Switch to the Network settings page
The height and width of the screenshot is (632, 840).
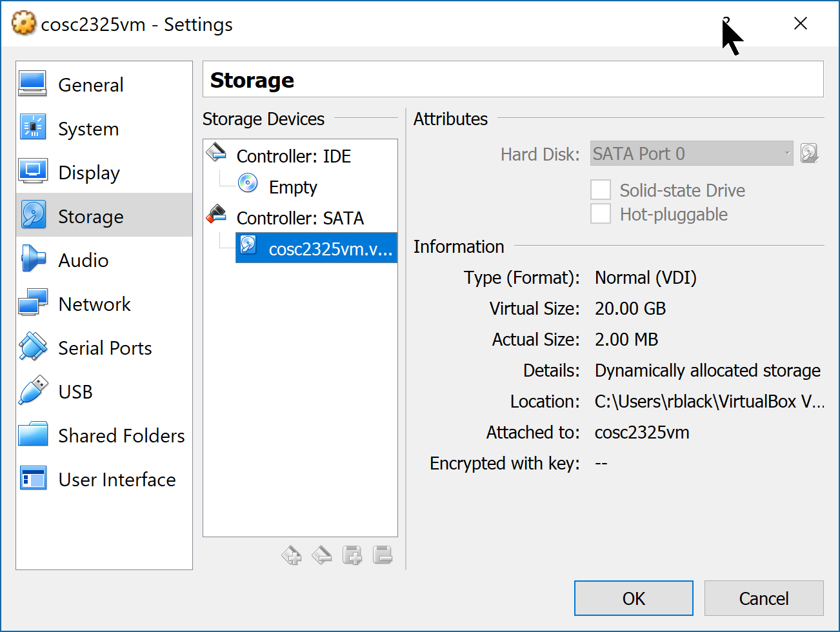pyautogui.click(x=105, y=304)
